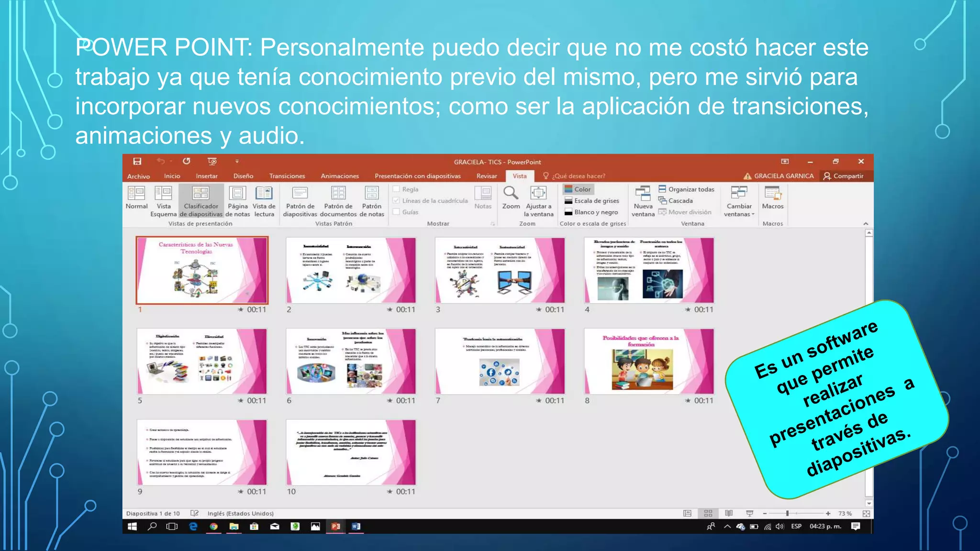The image size is (980, 551).
Task: Collapse the ribbon with the chevron
Action: tap(865, 224)
